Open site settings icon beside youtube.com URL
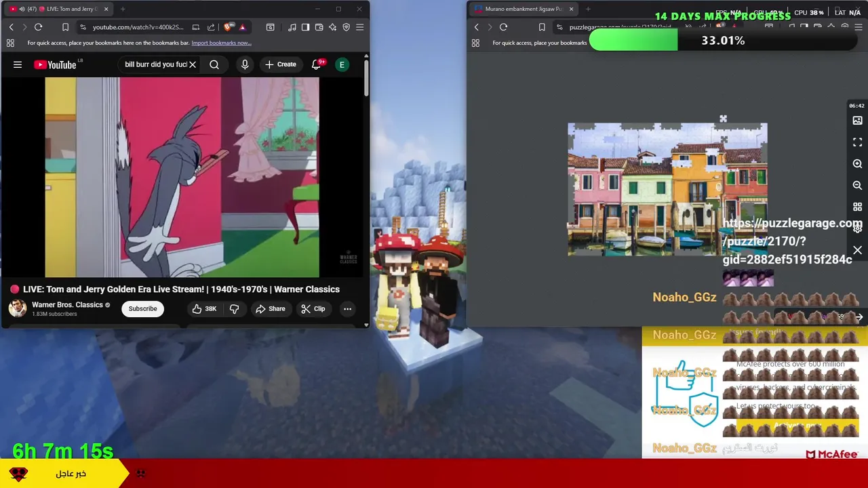The image size is (868, 488). click(x=83, y=27)
